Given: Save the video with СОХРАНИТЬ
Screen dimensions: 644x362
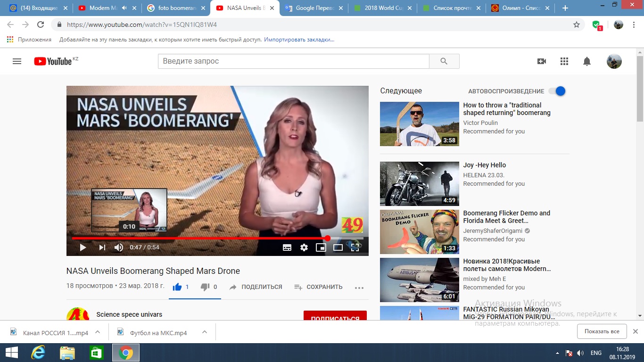Looking at the screenshot, I should tap(318, 287).
